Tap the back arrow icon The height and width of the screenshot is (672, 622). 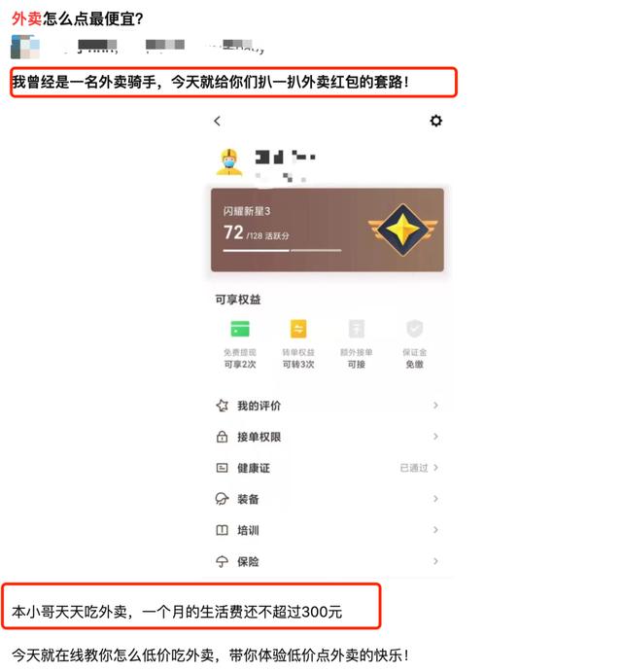[217, 122]
